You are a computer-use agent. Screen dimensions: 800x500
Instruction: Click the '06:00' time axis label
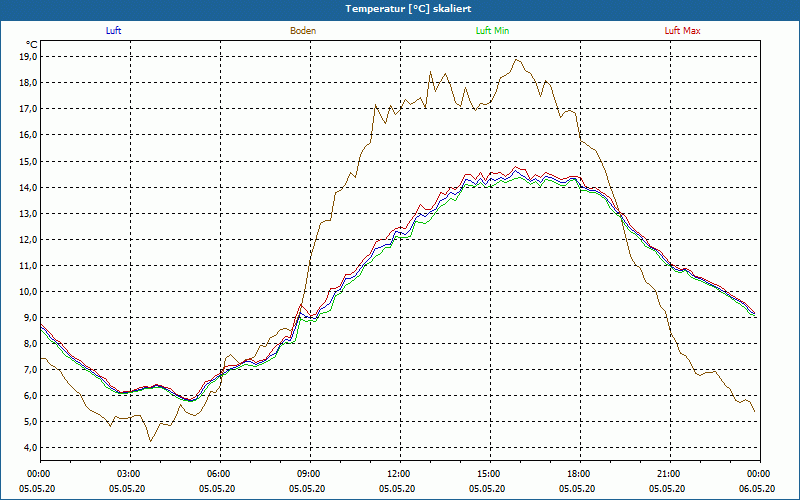[217, 474]
